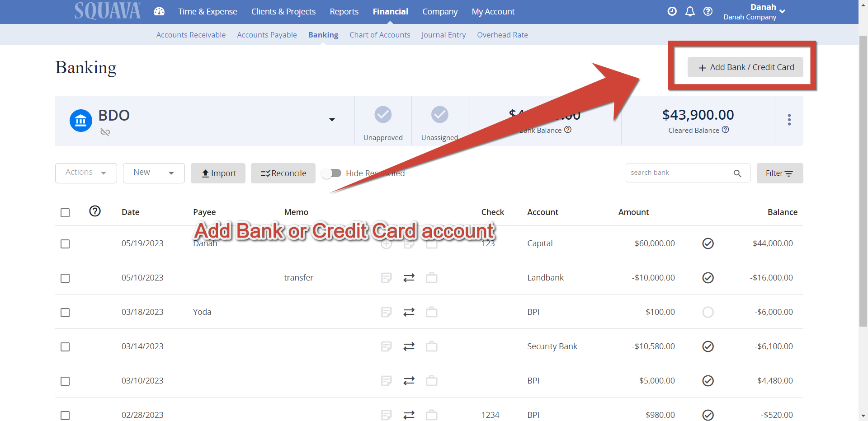Toggle Hide Reconciled switch

pos(332,173)
